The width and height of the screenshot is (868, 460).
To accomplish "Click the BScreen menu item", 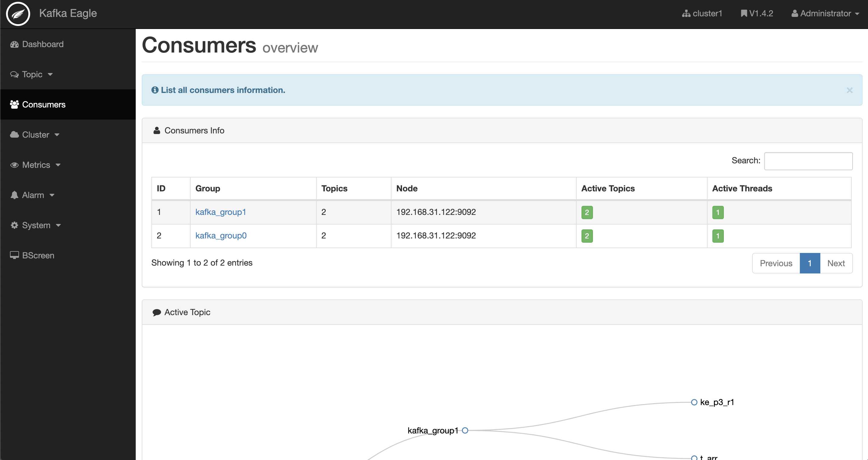I will [38, 255].
